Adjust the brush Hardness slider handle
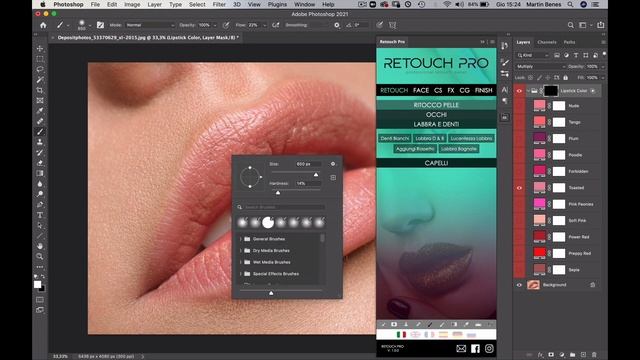This screenshot has width=640, height=360. 278,193
